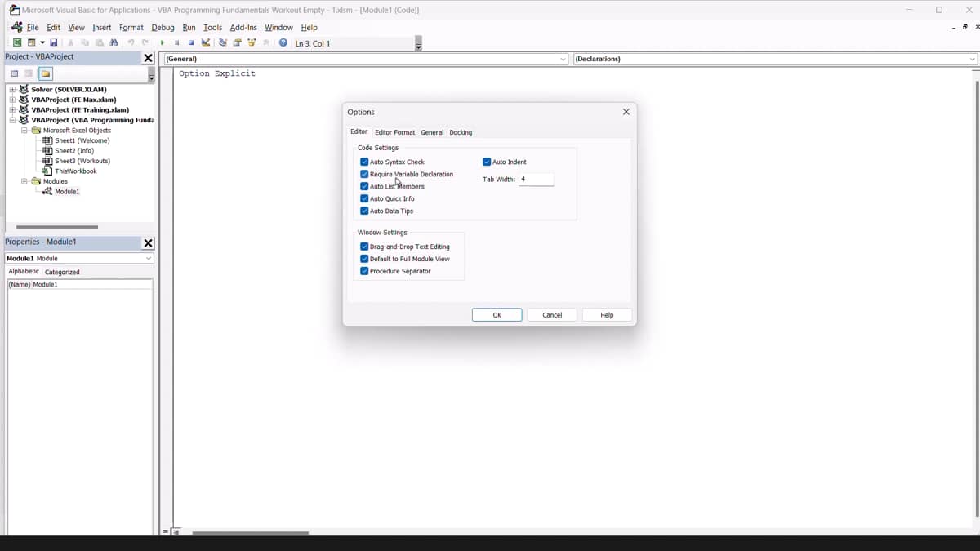Viewport: 980px width, 551px height.
Task: Click the Break pause icon in toolbar
Action: pyautogui.click(x=176, y=42)
